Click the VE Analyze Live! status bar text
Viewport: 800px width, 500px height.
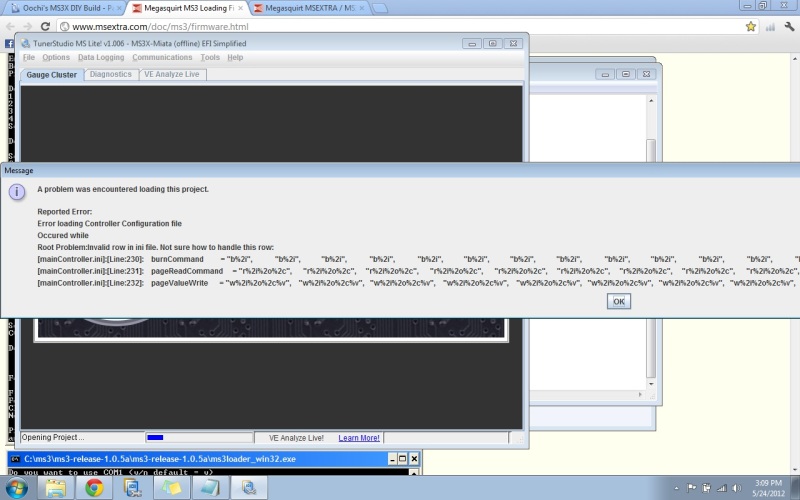point(296,438)
